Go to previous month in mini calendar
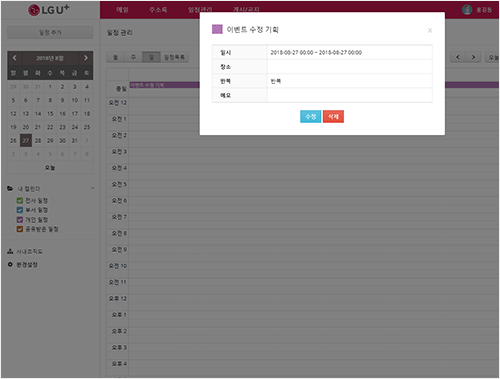This screenshot has height=379, width=500. 14,58
